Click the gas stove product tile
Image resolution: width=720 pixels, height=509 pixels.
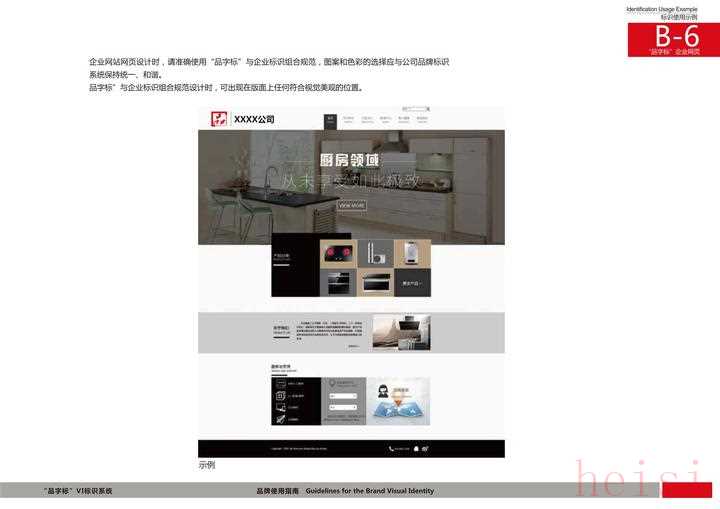point(338,253)
